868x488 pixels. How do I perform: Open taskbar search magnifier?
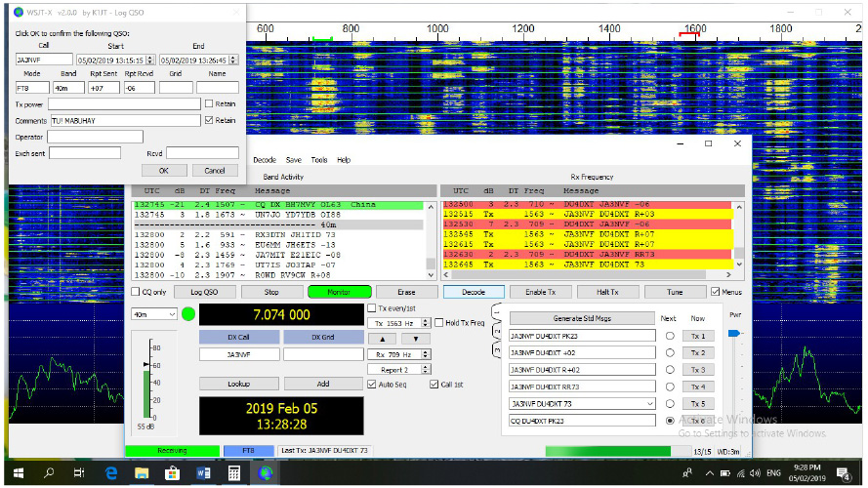49,473
